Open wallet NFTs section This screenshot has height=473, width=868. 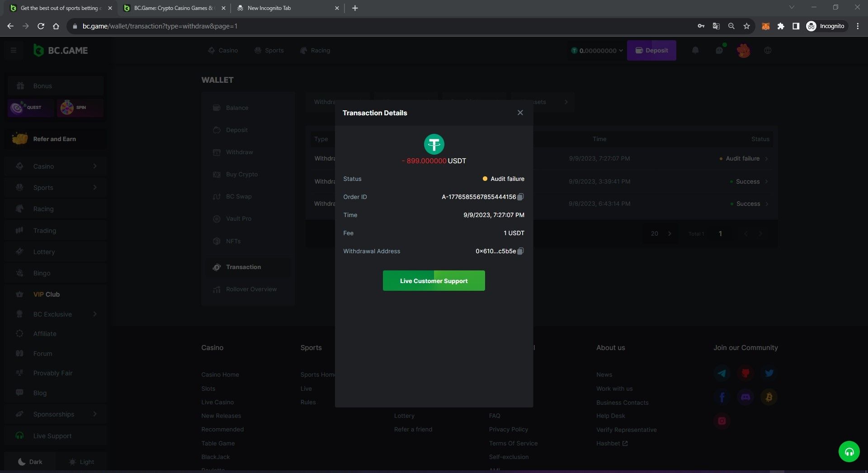pos(248,241)
